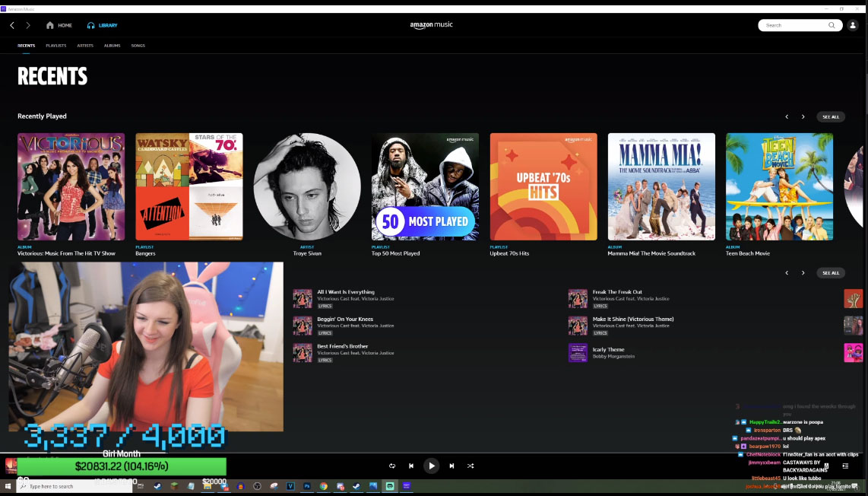Click the left chevron above the song list
The width and height of the screenshot is (868, 496).
tap(787, 273)
